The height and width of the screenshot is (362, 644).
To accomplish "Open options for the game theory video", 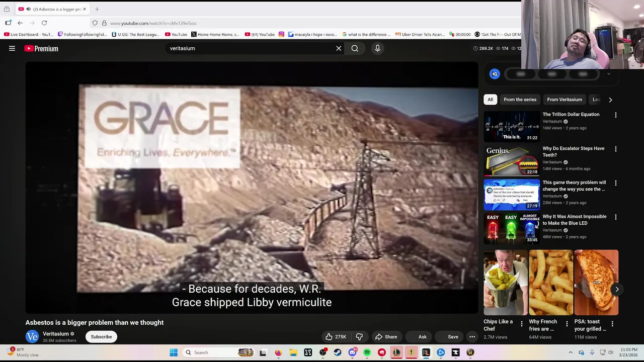I will point(615,184).
